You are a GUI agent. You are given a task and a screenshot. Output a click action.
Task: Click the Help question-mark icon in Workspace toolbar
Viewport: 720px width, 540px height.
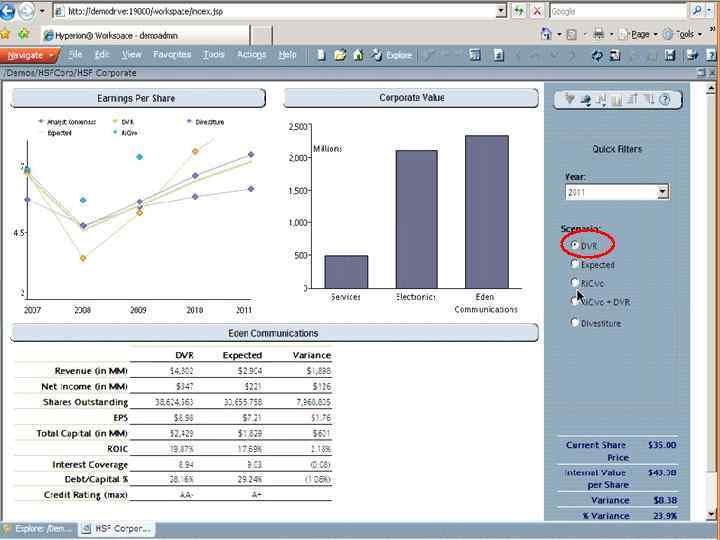point(711,56)
